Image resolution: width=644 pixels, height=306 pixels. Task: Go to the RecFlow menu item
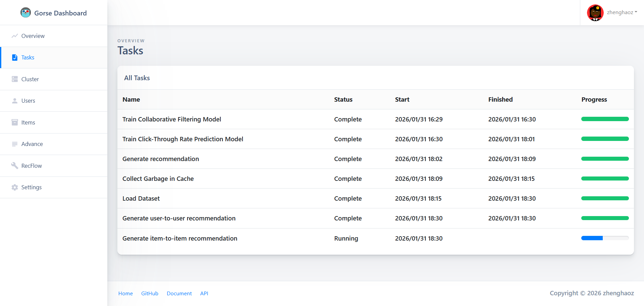[x=32, y=166]
